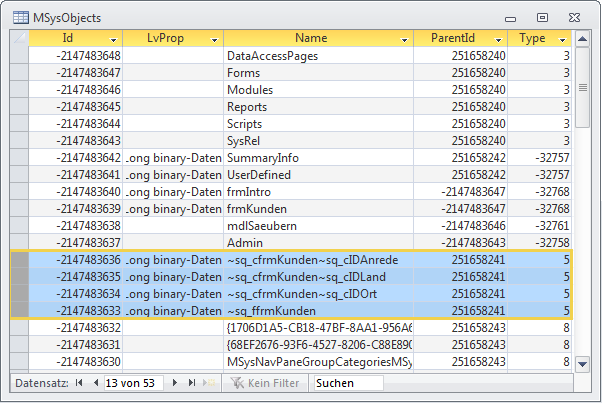
Task: Go to the previous record
Action: click(x=96, y=383)
